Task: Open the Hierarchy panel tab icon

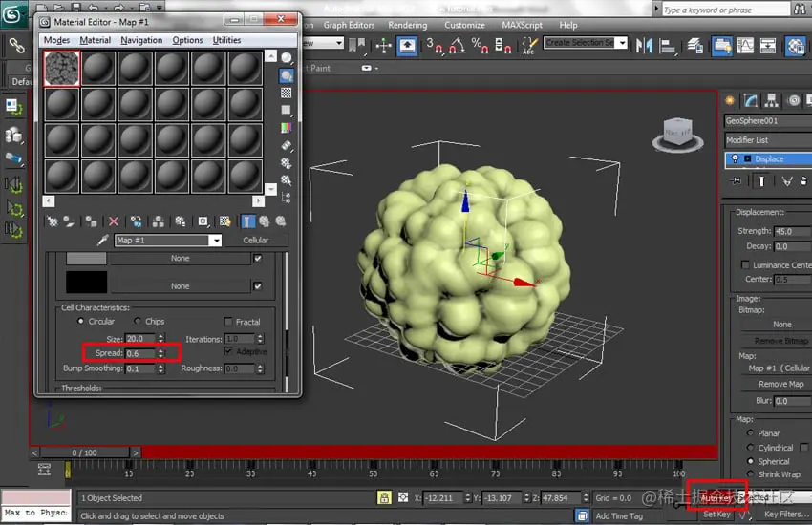Action: click(771, 100)
